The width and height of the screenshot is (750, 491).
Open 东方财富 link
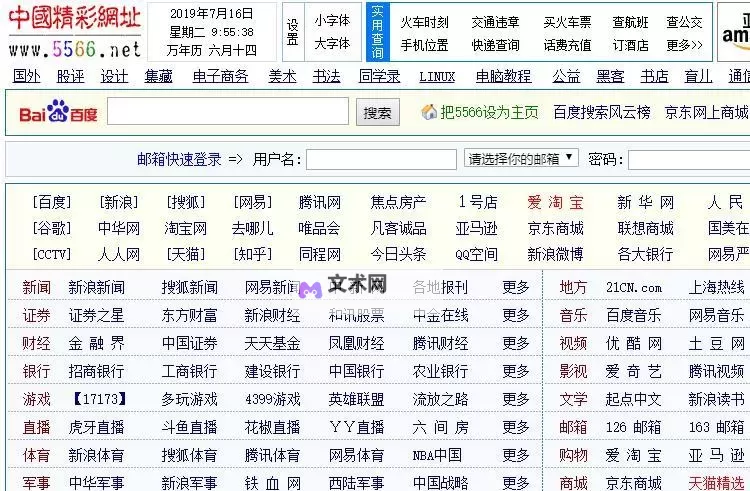point(189,315)
